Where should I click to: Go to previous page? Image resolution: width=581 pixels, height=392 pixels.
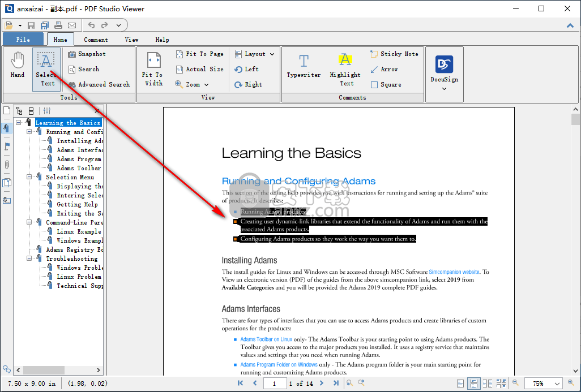click(255, 383)
